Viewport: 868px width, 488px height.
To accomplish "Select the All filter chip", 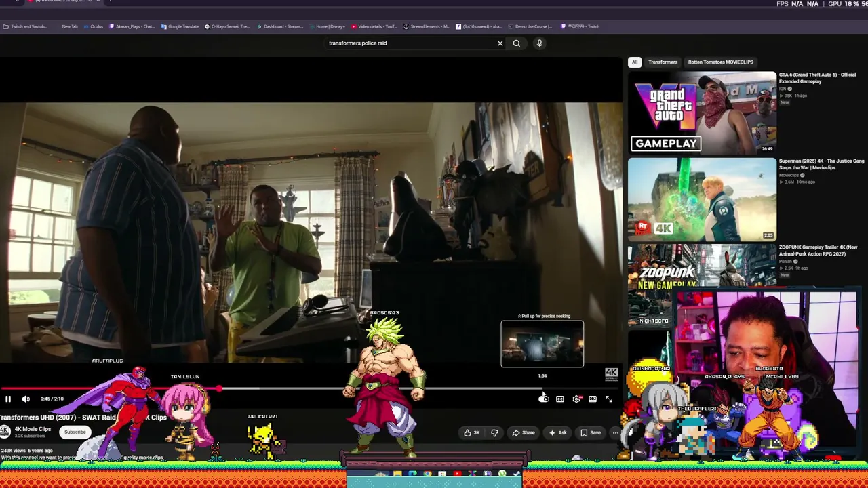I will (635, 62).
